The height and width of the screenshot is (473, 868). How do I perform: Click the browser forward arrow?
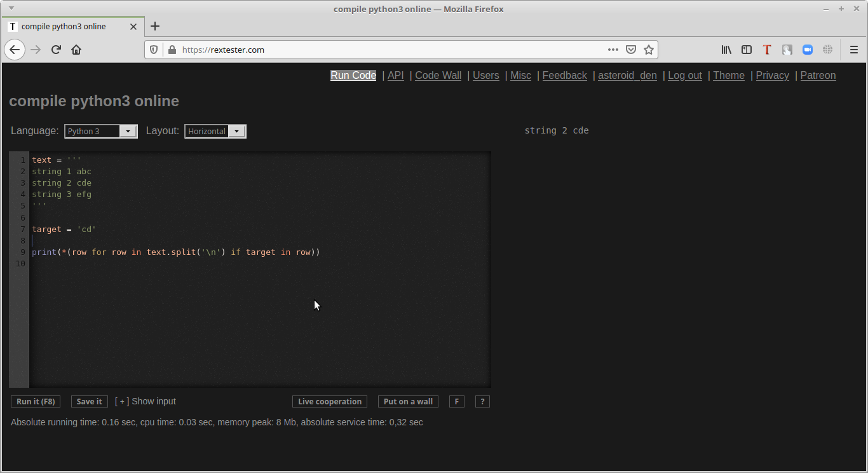click(x=36, y=50)
